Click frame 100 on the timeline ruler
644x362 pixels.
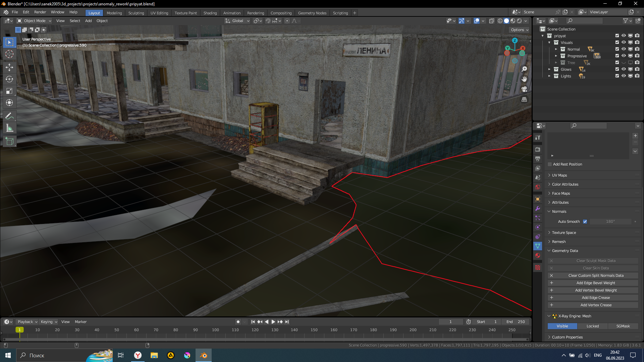pyautogui.click(x=215, y=330)
